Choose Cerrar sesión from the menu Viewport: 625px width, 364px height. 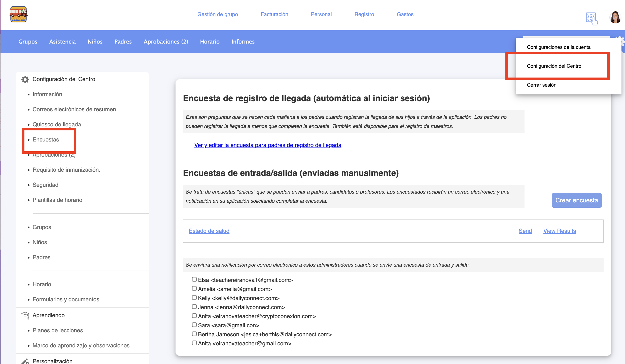(542, 85)
